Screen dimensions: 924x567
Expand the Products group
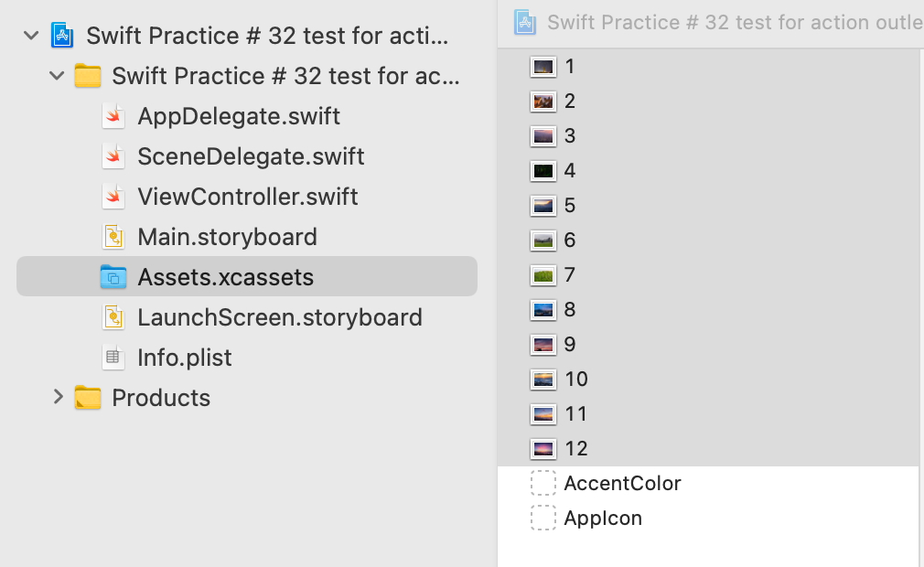58,398
